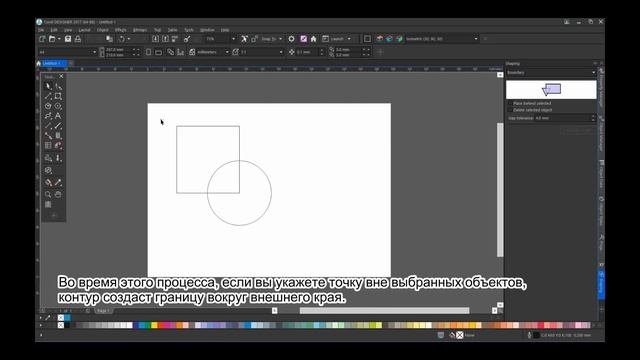Image resolution: width=640 pixels, height=360 pixels.
Task: Click the Undo arrow icon
Action: [121, 39]
